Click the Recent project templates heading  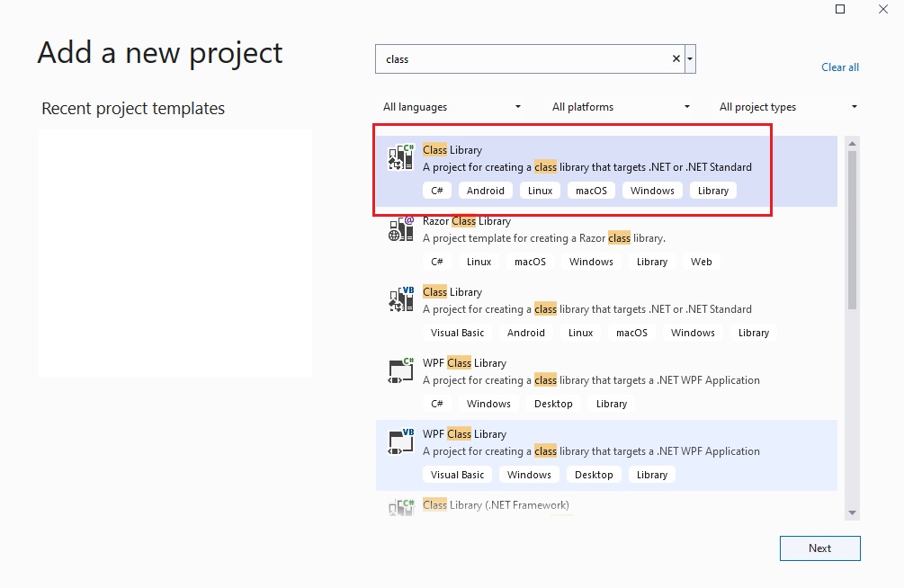tap(133, 109)
